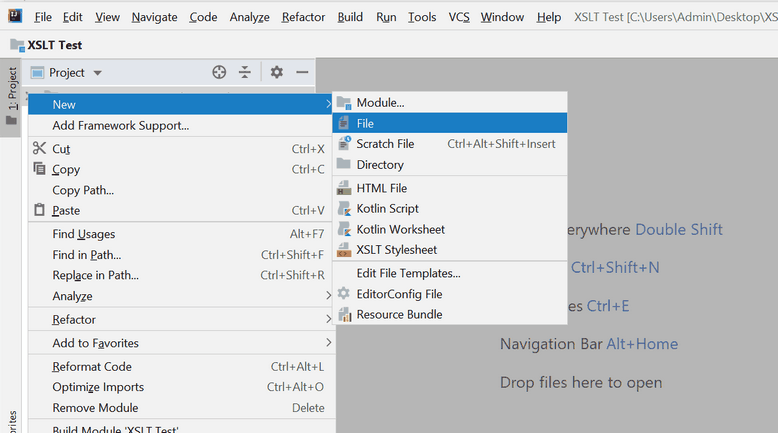Select Find Usages from context menu
This screenshot has width=778, height=433.
pos(83,234)
